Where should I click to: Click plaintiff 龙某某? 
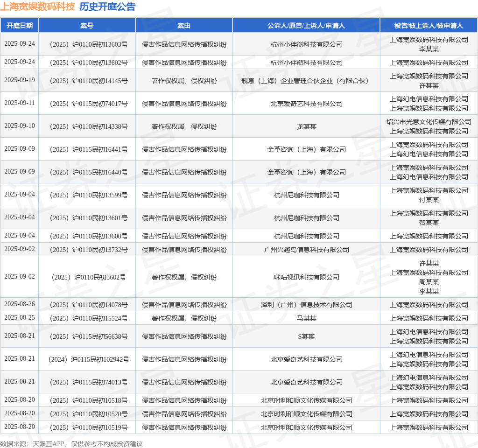pyautogui.click(x=306, y=127)
